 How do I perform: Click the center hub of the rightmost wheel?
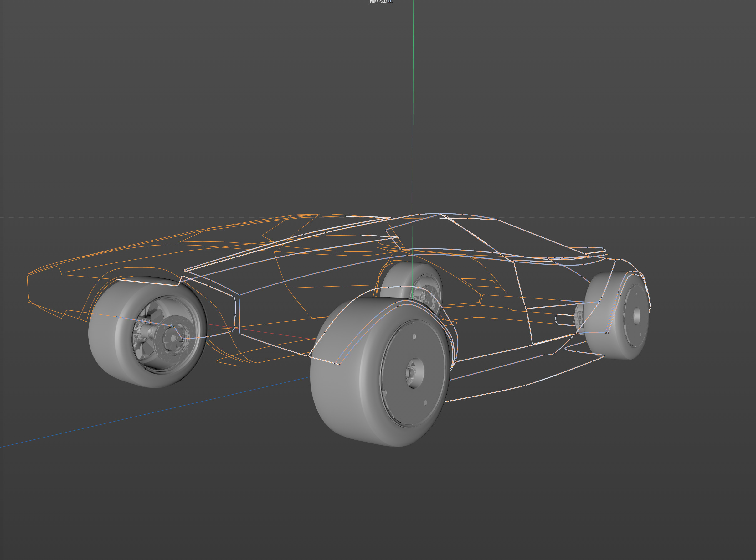tap(637, 315)
